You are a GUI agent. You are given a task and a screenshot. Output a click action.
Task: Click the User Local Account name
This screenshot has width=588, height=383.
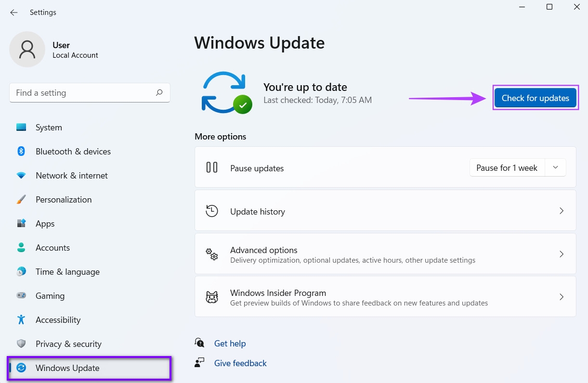pyautogui.click(x=75, y=50)
